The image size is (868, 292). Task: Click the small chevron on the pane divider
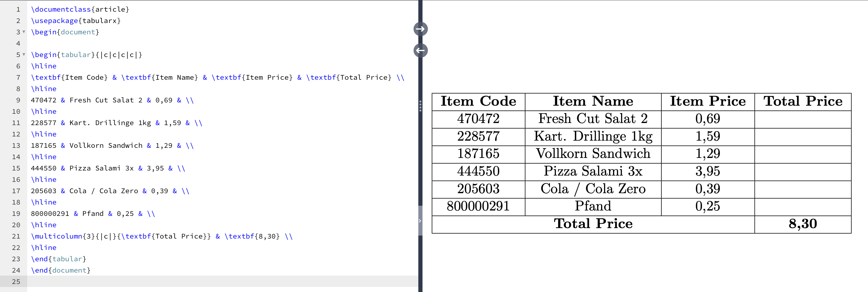(x=420, y=221)
